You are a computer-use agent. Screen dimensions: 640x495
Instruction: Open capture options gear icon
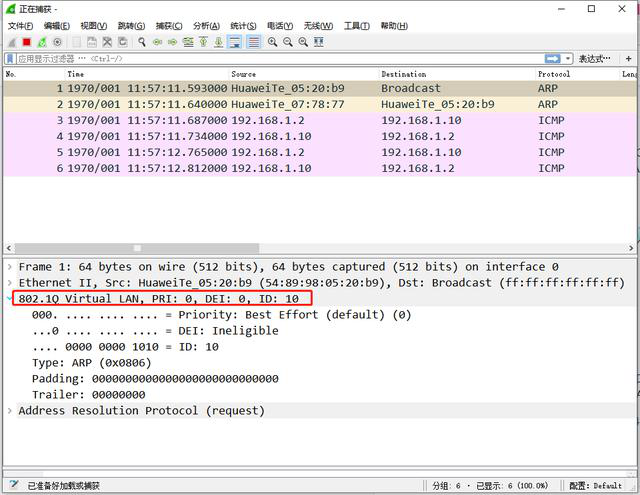pos(57,42)
